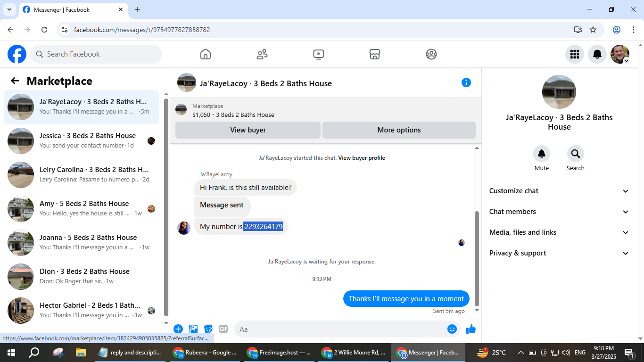The width and height of the screenshot is (644, 362).
Task: Switch to the 2 Willie Moore Rd taskbar window
Action: tap(354, 353)
